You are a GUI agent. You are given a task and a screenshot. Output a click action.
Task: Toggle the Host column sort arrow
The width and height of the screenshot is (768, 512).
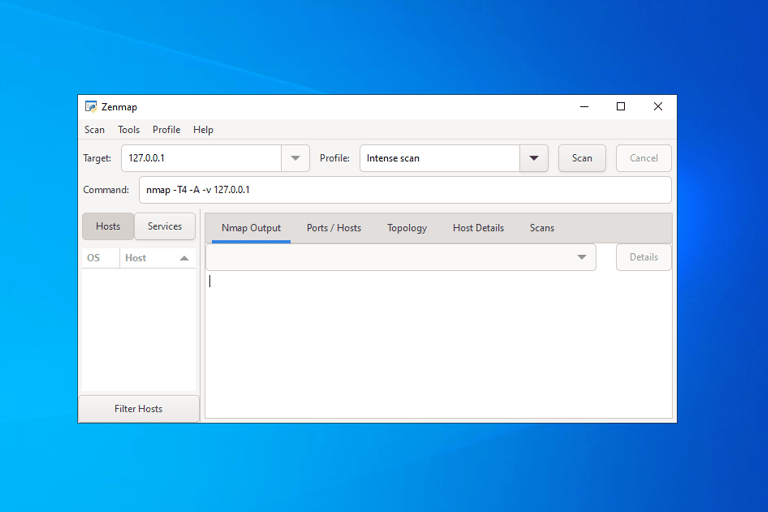tap(184, 258)
